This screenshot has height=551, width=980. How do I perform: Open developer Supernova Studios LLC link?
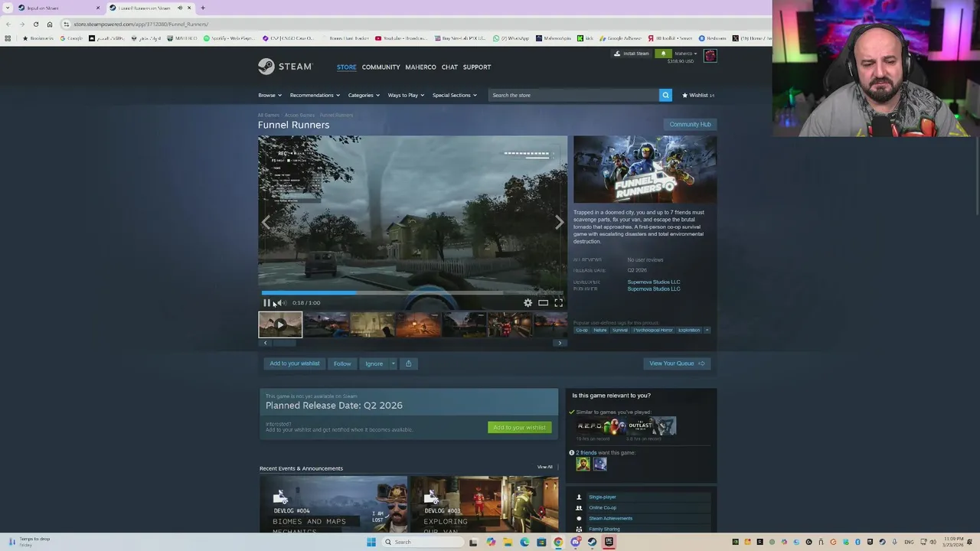coord(654,282)
